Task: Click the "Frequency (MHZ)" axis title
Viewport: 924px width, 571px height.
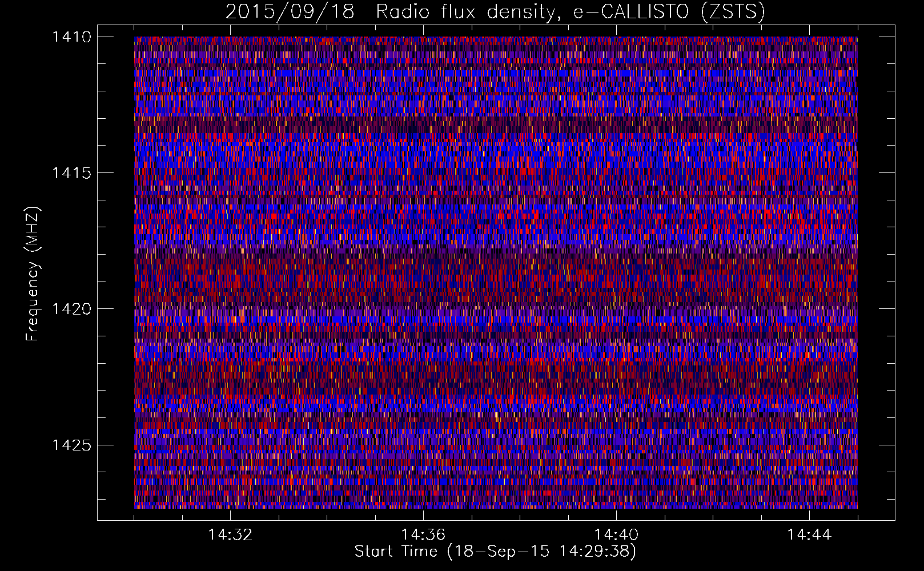Action: coord(33,274)
